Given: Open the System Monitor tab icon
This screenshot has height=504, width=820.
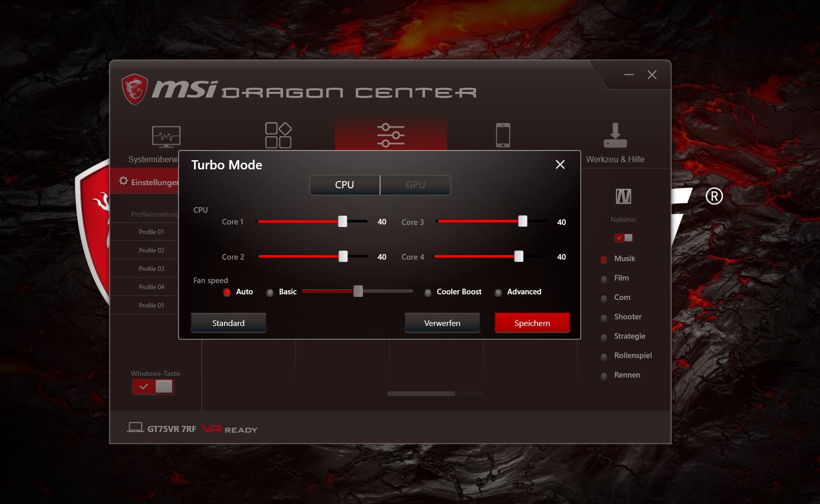Looking at the screenshot, I should click(166, 136).
